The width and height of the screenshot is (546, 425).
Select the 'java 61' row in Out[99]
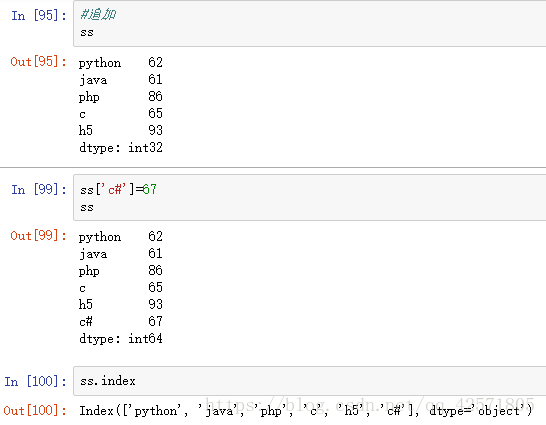120,254
